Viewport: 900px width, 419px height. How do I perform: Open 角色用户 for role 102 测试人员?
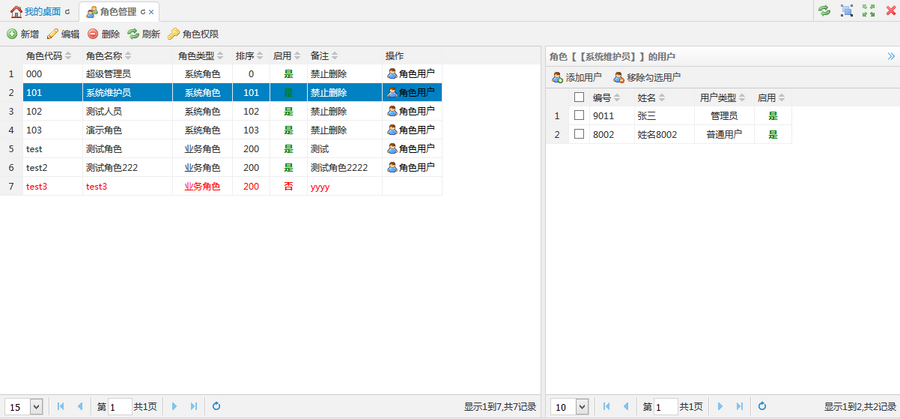click(411, 111)
